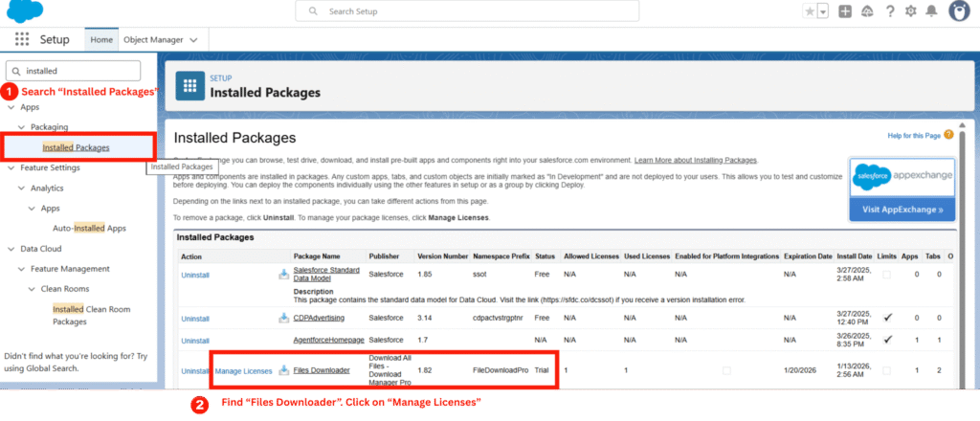
Task: Collapse the top-level Apps tree section
Action: tap(11, 107)
